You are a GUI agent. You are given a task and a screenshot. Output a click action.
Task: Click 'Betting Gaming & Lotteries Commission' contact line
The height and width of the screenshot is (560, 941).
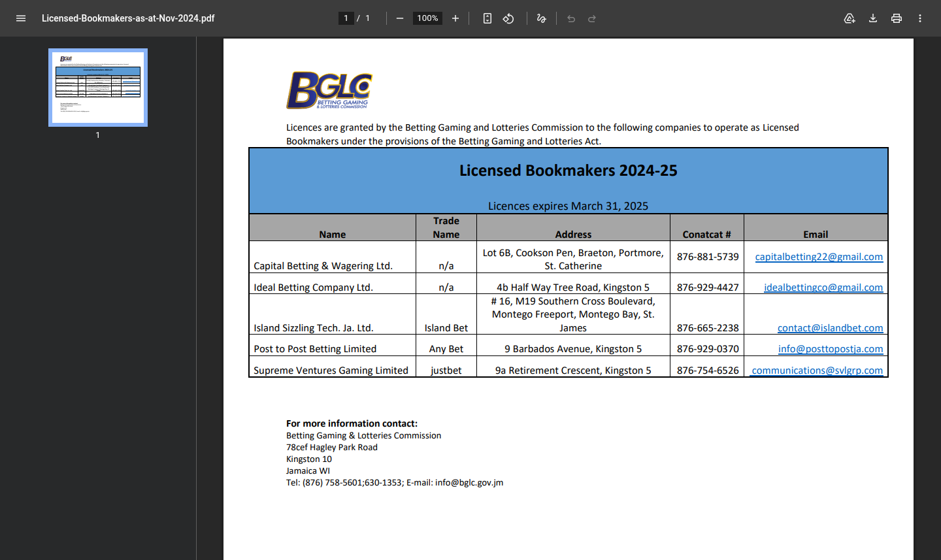(x=363, y=436)
